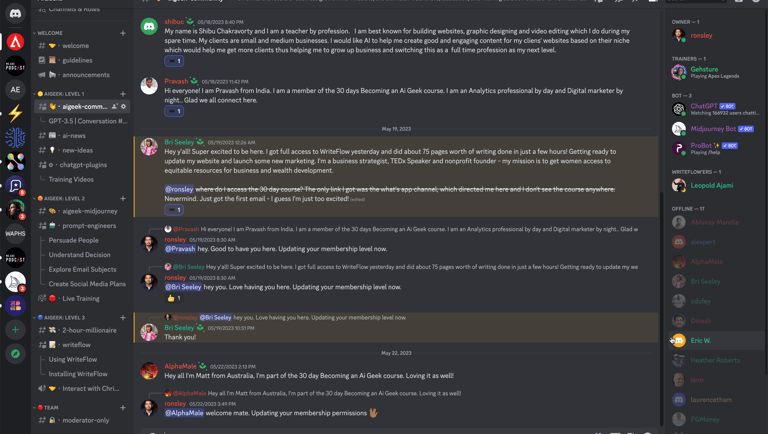Click the @ronsley mention in Bri's message

point(179,189)
